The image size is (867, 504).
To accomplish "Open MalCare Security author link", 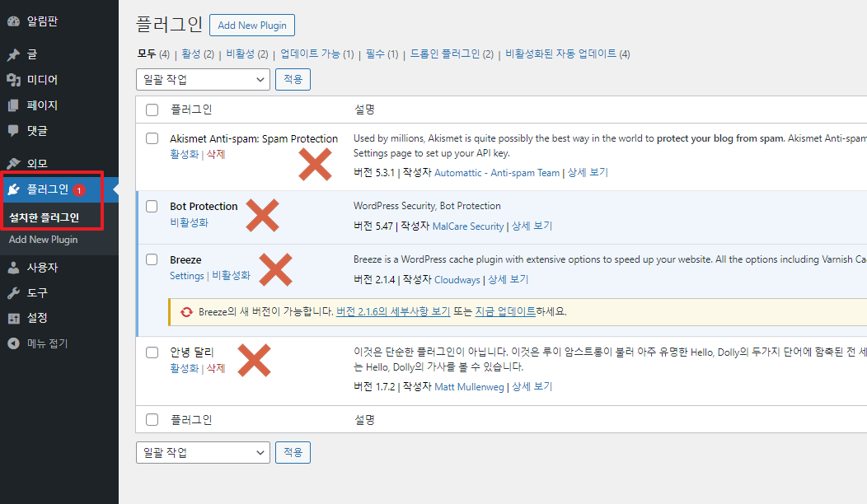I will point(468,226).
